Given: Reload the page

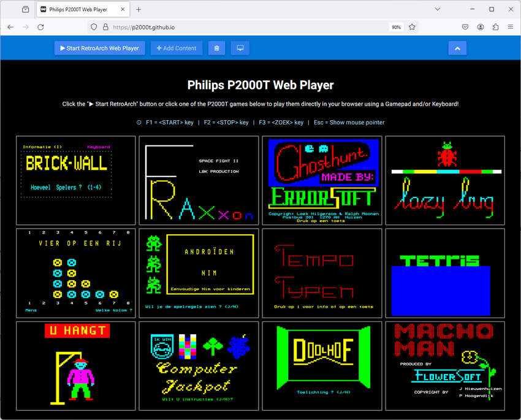Looking at the screenshot, I should click(x=40, y=27).
